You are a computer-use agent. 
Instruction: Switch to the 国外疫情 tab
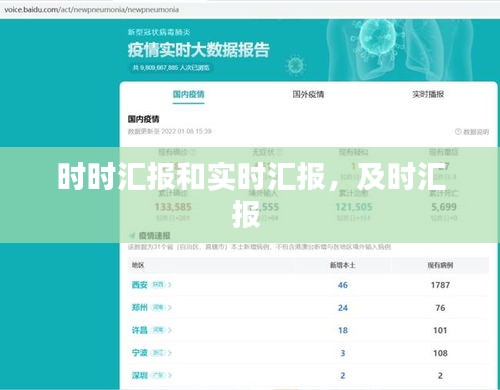point(308,94)
